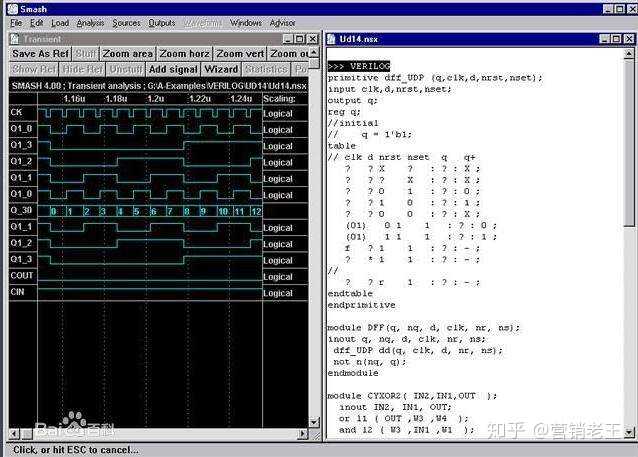Open the Sources menu

click(x=126, y=22)
